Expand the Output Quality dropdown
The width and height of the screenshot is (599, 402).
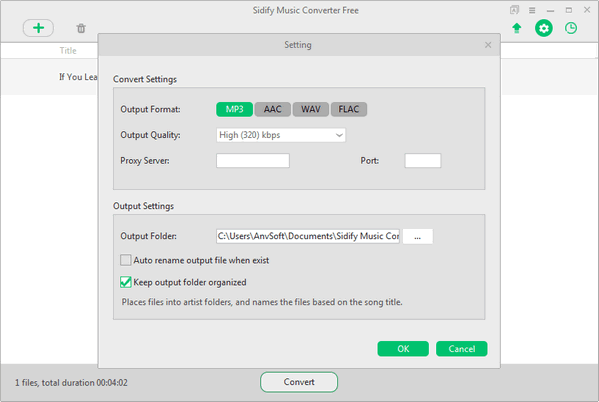[281, 135]
